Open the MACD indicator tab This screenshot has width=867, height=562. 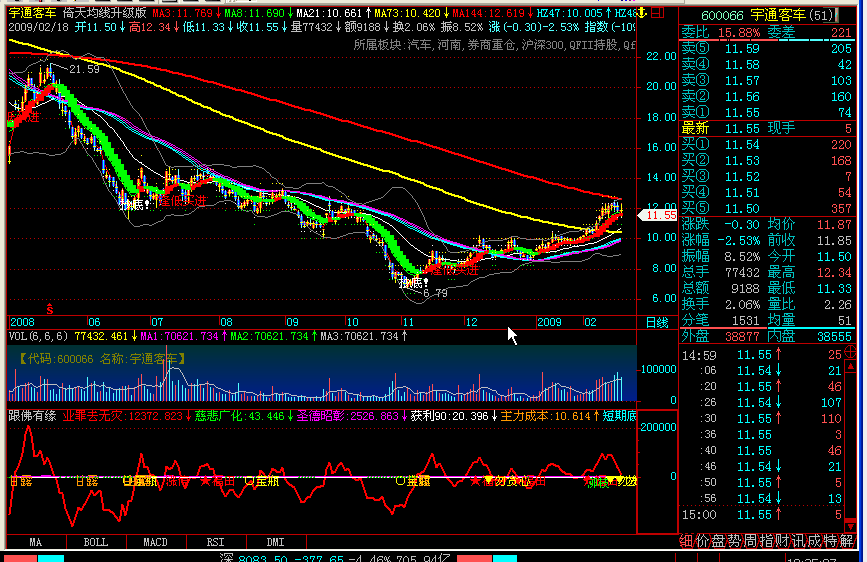tap(155, 542)
